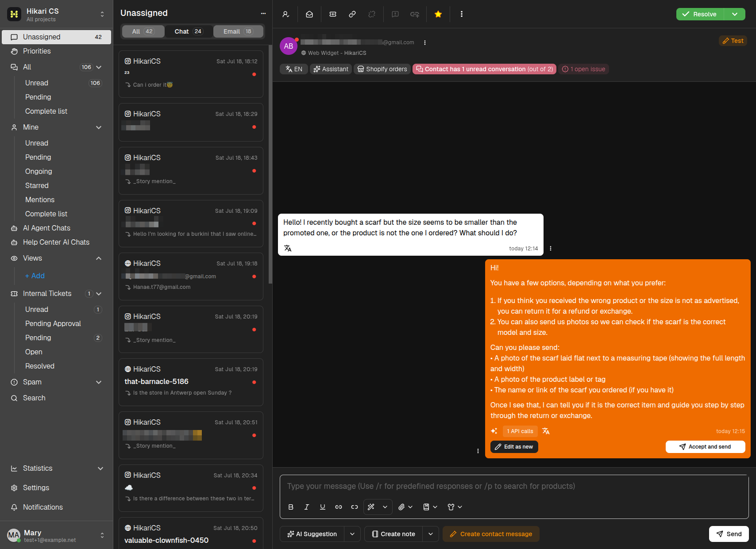Click the Underline formatting icon

(x=323, y=507)
